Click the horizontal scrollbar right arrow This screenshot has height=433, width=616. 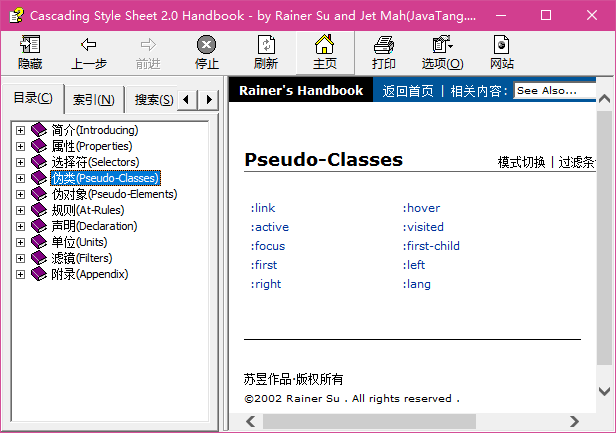(574, 422)
